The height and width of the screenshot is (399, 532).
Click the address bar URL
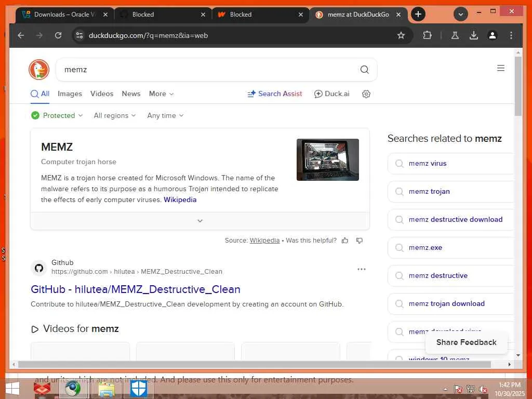[x=148, y=35]
